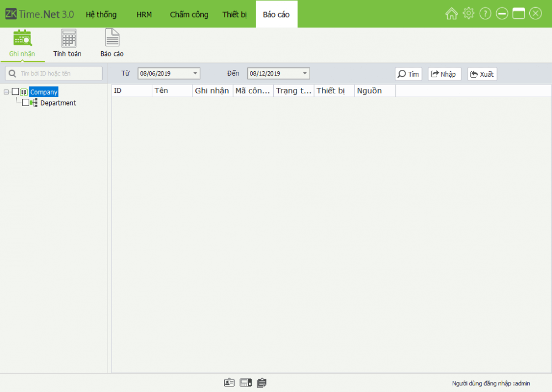Image resolution: width=552 pixels, height=392 pixels.
Task: Open the Ghi nhận records icon
Action: coord(22,38)
